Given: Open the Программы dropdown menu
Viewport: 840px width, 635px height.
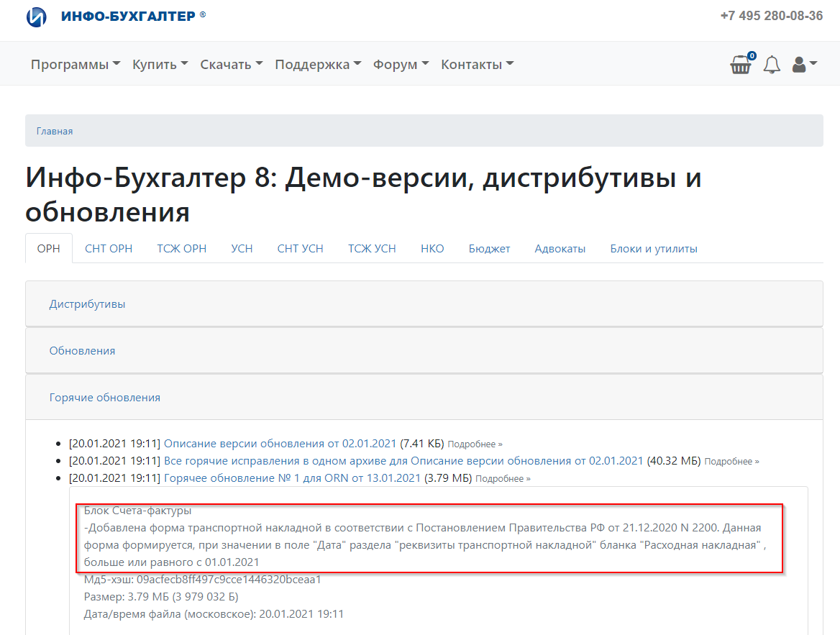Looking at the screenshot, I should point(76,64).
